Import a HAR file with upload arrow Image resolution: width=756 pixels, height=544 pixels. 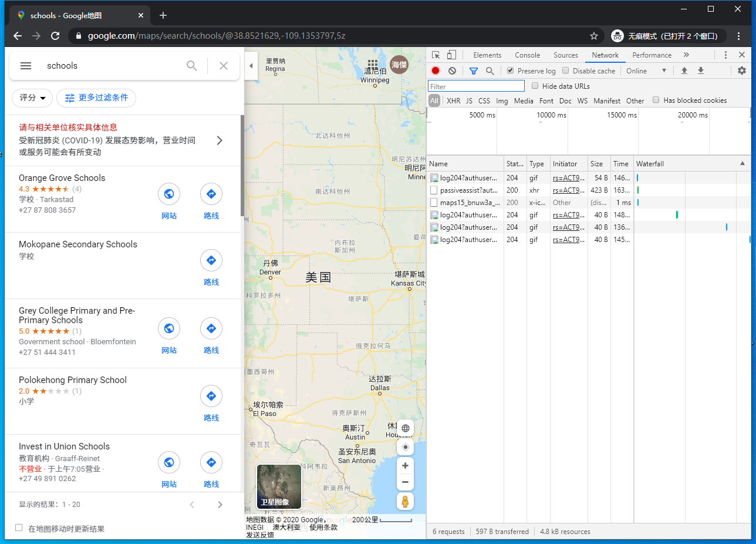(684, 71)
